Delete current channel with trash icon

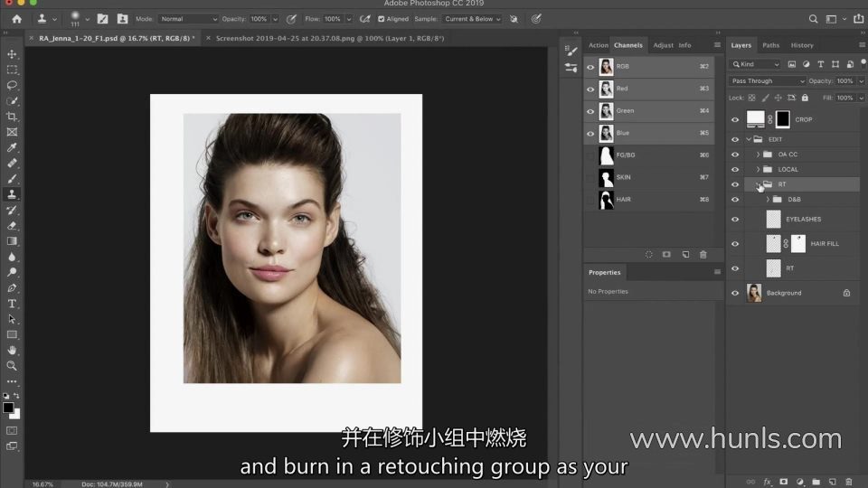(x=703, y=255)
